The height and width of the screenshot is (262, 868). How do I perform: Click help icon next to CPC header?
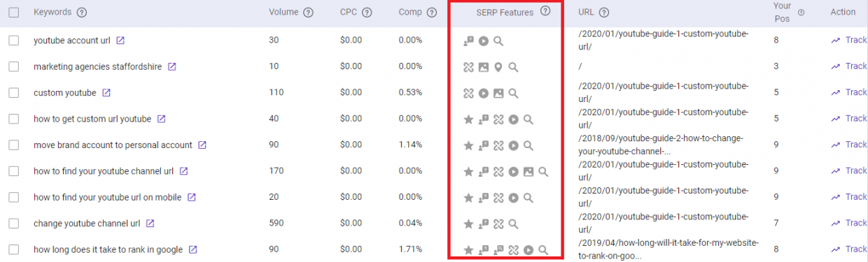click(x=367, y=13)
